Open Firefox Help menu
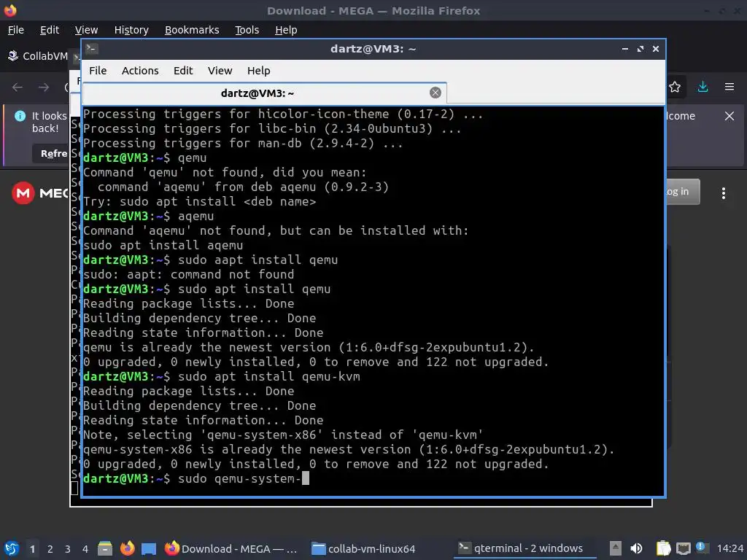The width and height of the screenshot is (747, 560). pos(286,30)
